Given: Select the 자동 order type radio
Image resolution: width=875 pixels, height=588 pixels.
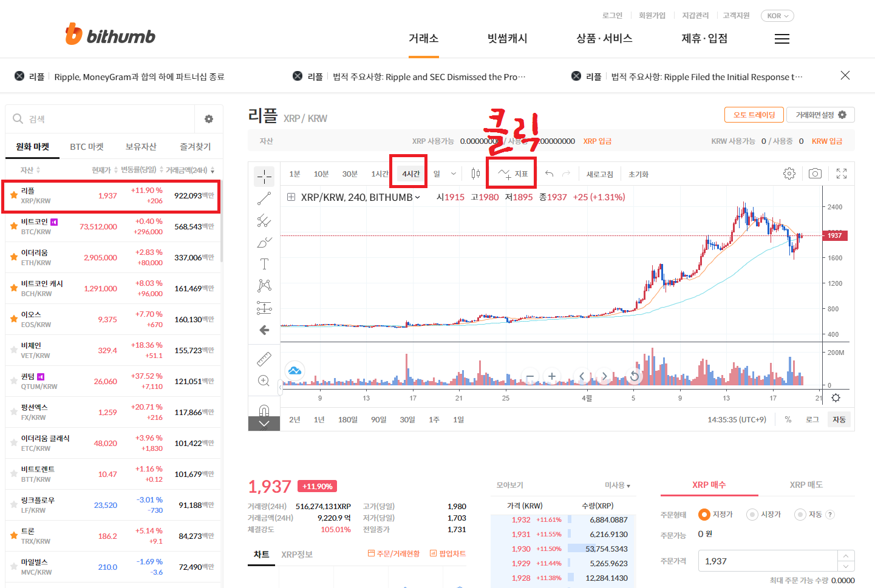Looking at the screenshot, I should [x=800, y=515].
